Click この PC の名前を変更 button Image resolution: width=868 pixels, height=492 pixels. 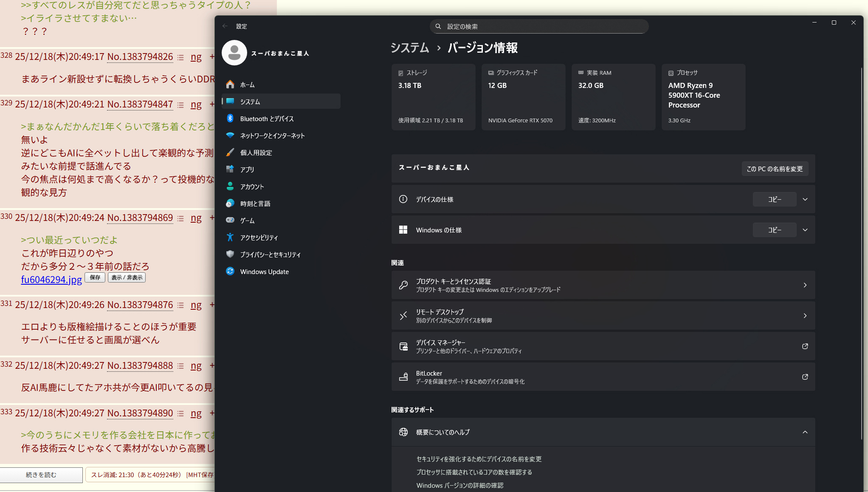(775, 169)
